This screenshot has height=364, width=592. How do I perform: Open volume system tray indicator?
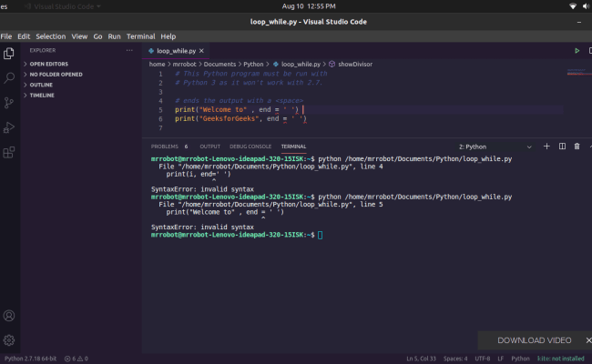coord(587,6)
